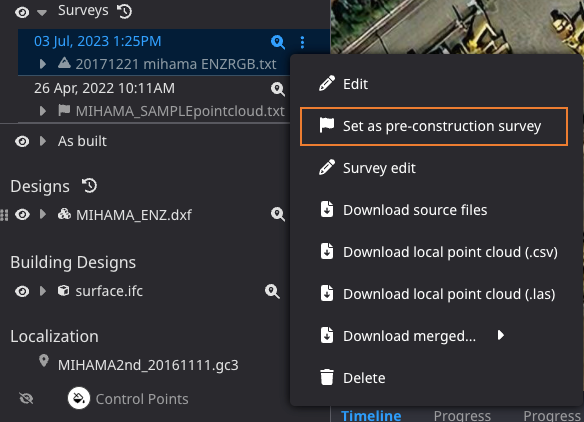Select the MIHAMA2nd_20161111.gc3 localization file
Viewport: 584px width, 422px height.
click(148, 365)
